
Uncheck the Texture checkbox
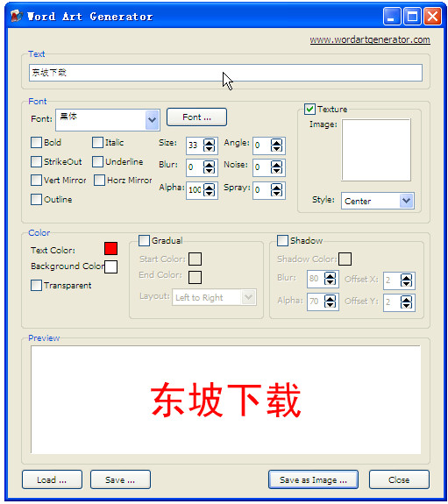coord(309,109)
